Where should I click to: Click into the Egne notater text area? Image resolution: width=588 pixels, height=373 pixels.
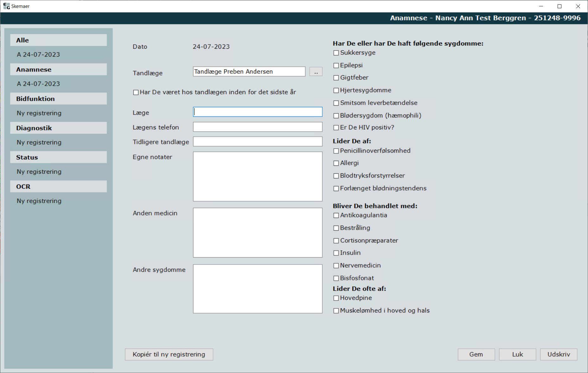pos(258,177)
